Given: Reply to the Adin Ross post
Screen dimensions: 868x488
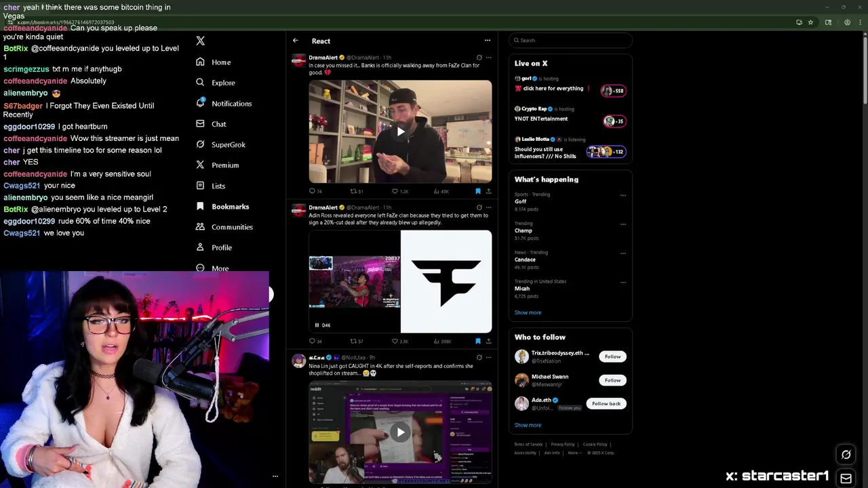Looking at the screenshot, I should 315,341.
